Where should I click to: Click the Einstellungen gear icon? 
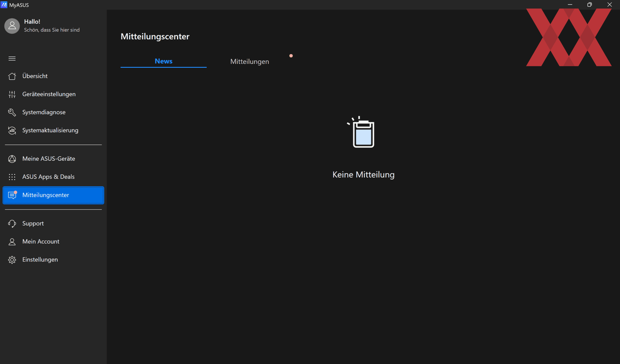tap(12, 260)
